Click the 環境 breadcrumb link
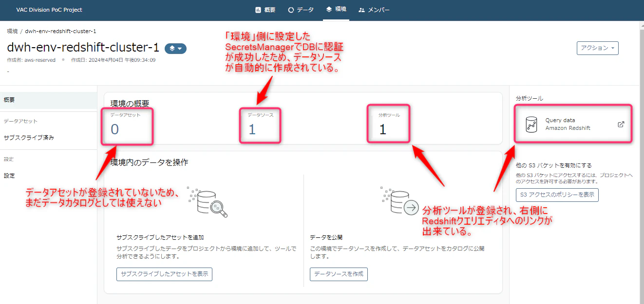 click(12, 31)
